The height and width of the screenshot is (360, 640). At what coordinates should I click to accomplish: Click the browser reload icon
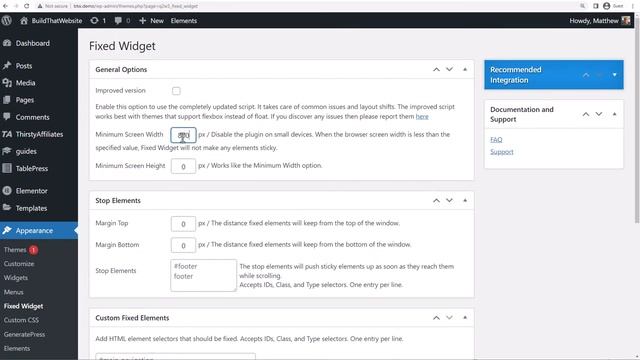tap(27, 6)
